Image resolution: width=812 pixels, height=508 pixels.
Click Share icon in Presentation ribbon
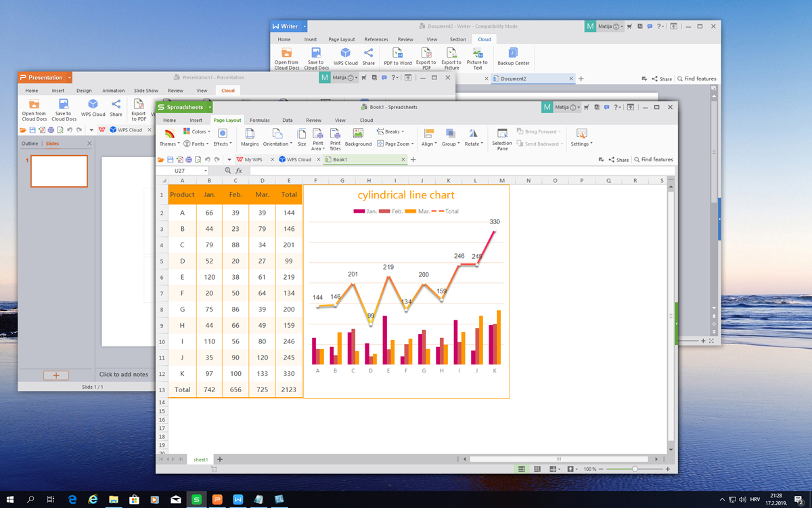tap(116, 108)
